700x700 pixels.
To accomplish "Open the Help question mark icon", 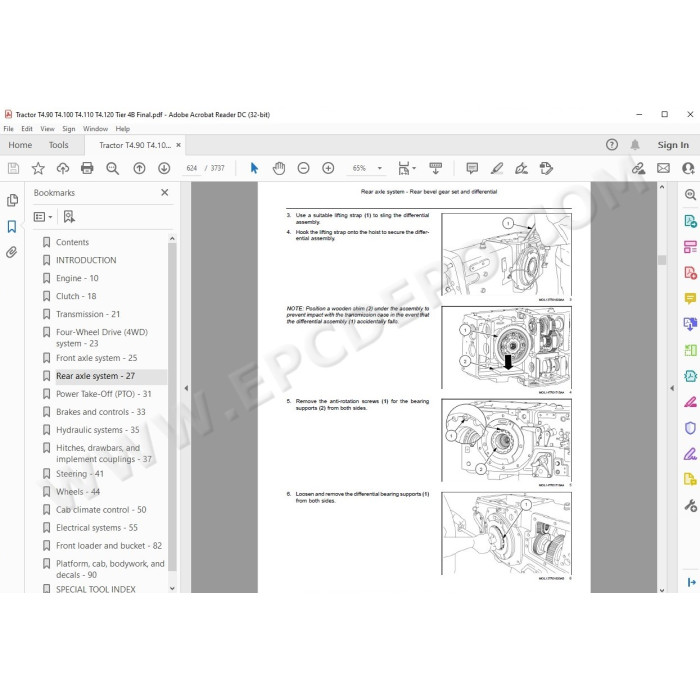I will [612, 145].
